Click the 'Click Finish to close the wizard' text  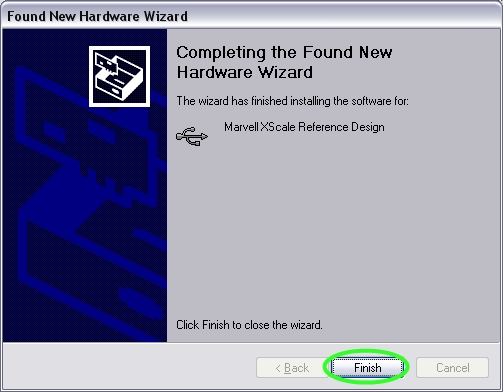coord(249,325)
